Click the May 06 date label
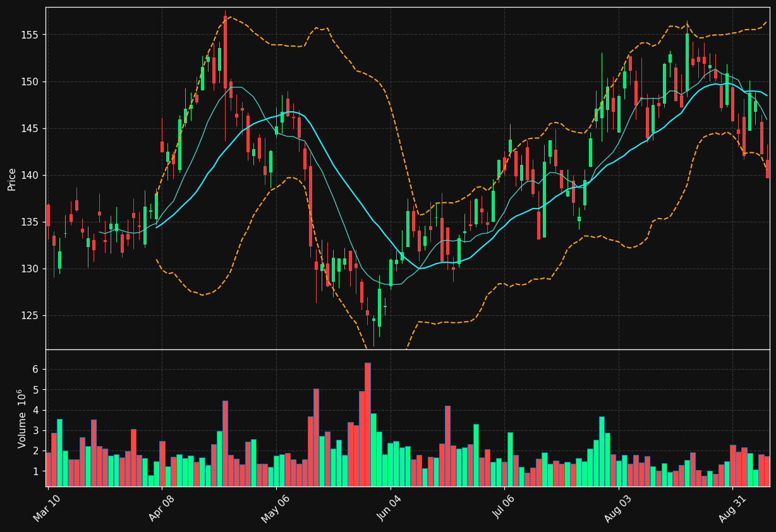Screen dimensions: 776x532 point(274,508)
